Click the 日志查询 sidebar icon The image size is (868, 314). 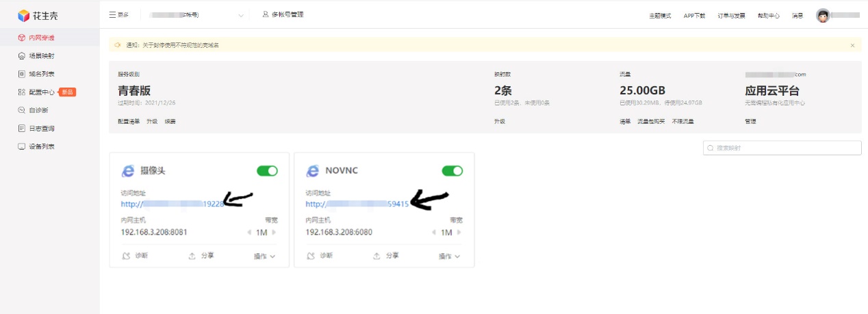(x=22, y=129)
